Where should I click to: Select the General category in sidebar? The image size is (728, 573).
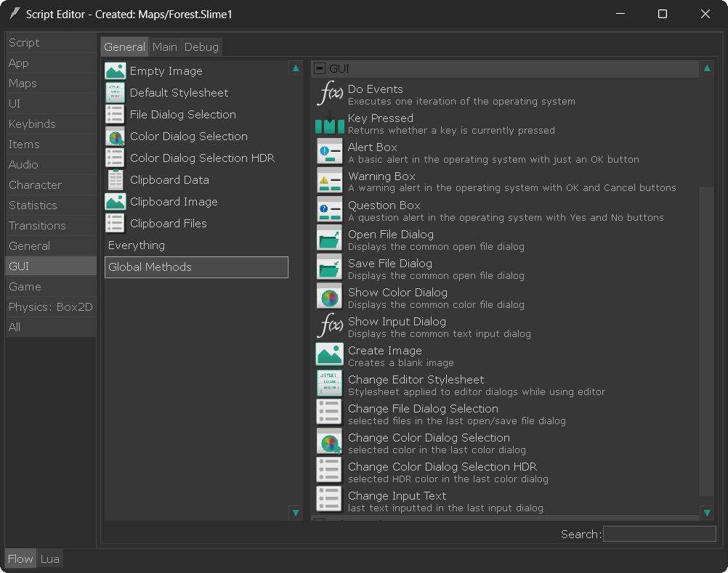[x=51, y=246]
